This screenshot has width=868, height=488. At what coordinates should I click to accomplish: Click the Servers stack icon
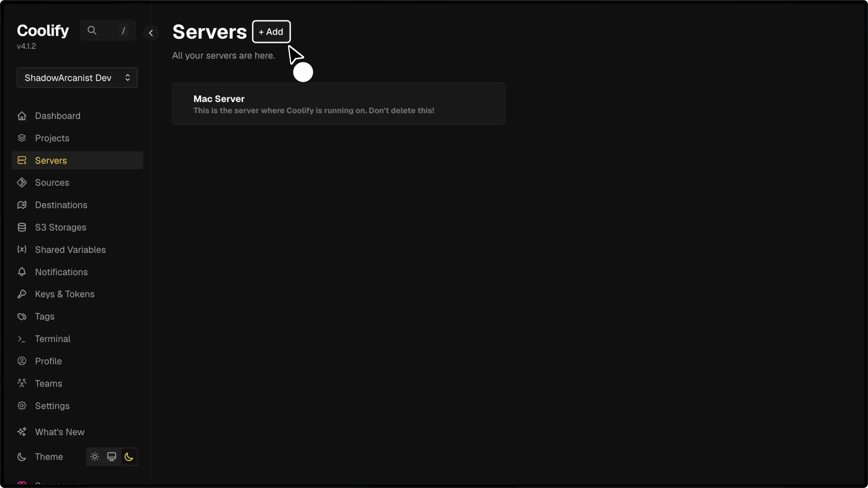pyautogui.click(x=22, y=160)
